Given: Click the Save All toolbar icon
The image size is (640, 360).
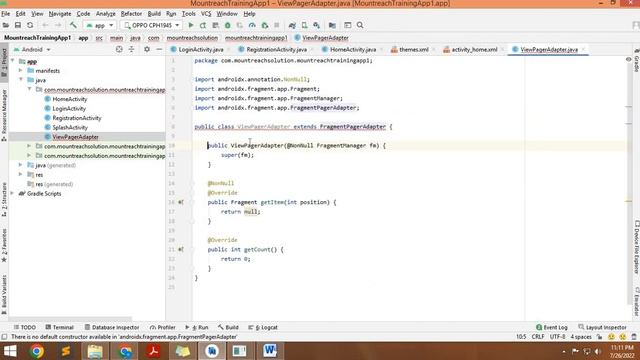Looking at the screenshot, I should click(x=18, y=25).
